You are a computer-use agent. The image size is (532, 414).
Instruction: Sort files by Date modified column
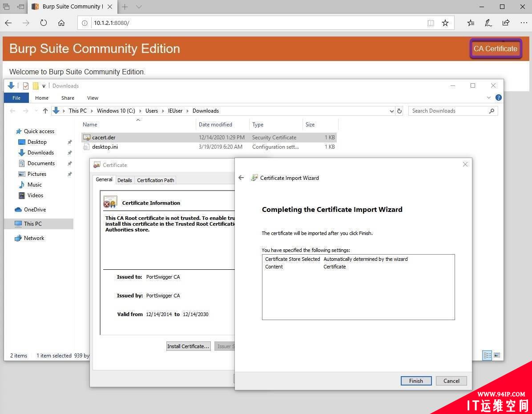[222, 125]
